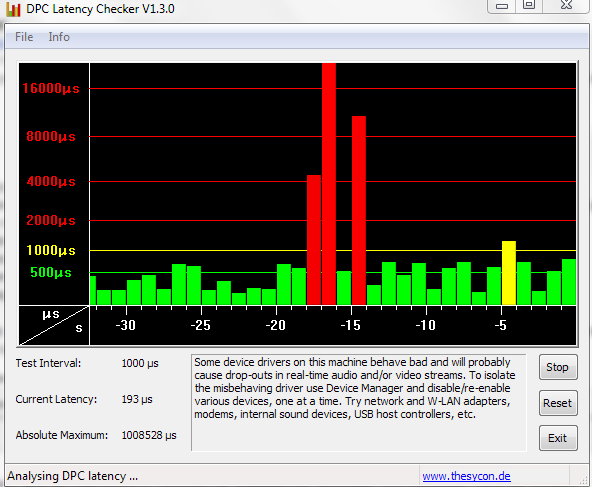Click the green 500µs scale label

click(51, 272)
